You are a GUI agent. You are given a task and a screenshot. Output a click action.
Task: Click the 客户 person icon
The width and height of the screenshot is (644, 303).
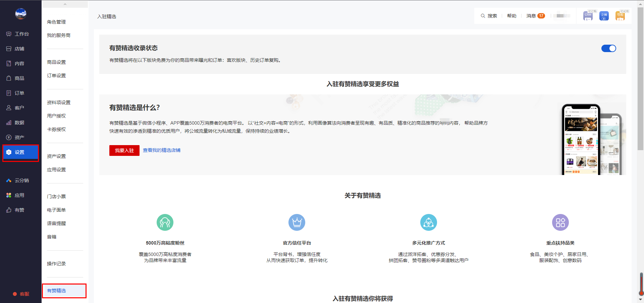(x=9, y=108)
